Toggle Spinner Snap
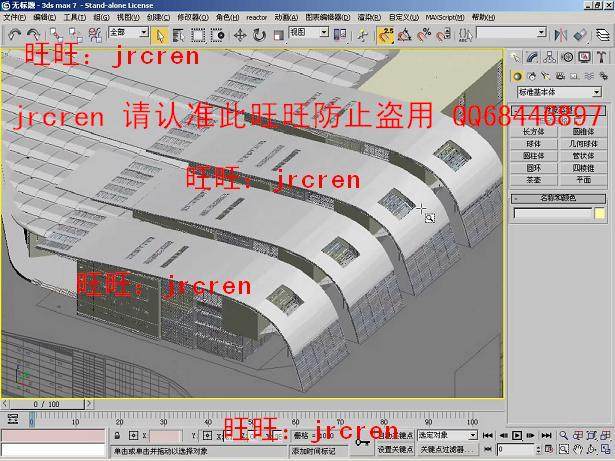 (x=443, y=35)
